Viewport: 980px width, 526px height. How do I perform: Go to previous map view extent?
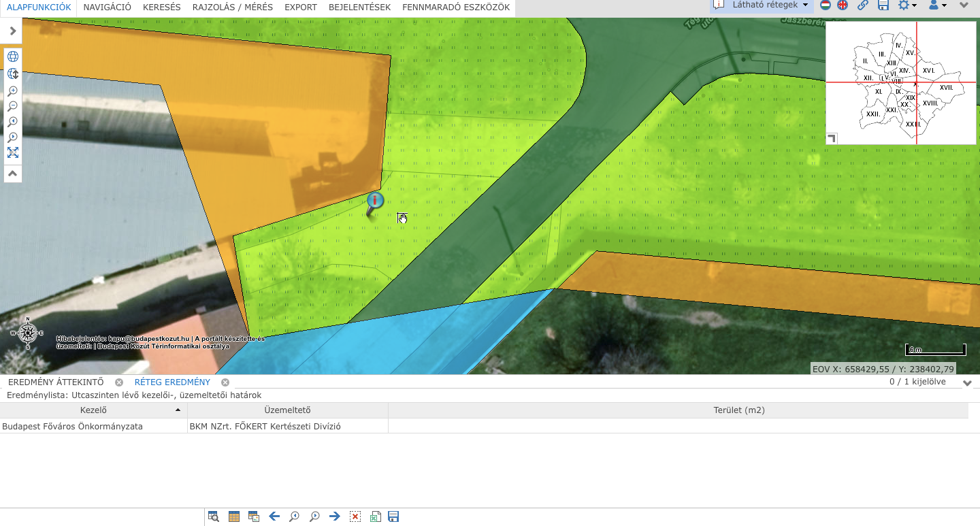tap(13, 122)
